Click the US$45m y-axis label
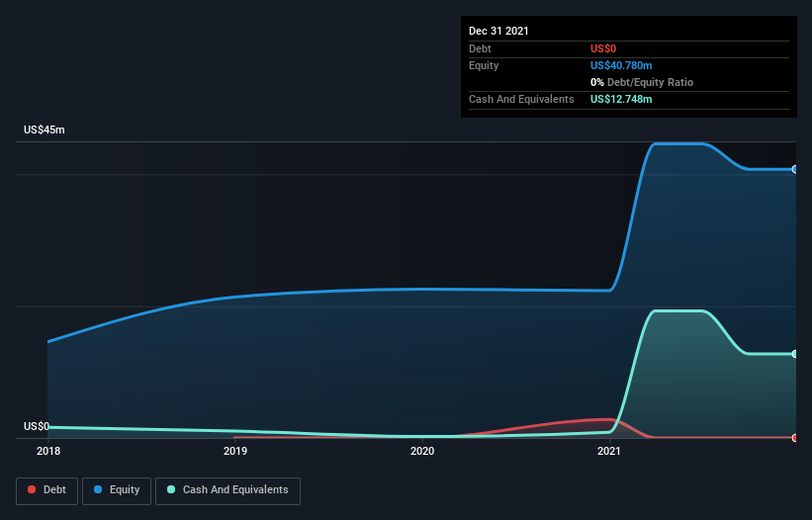The width and height of the screenshot is (812, 520). [45, 130]
